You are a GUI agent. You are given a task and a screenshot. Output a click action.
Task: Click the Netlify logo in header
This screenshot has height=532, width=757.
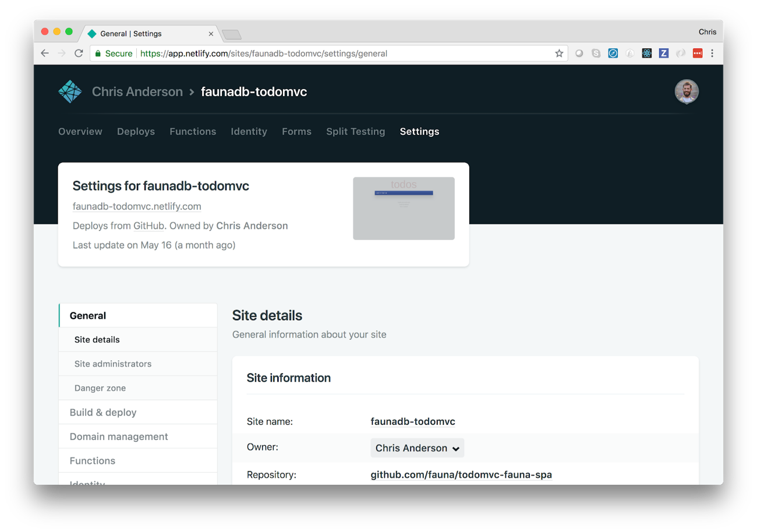[x=70, y=92]
